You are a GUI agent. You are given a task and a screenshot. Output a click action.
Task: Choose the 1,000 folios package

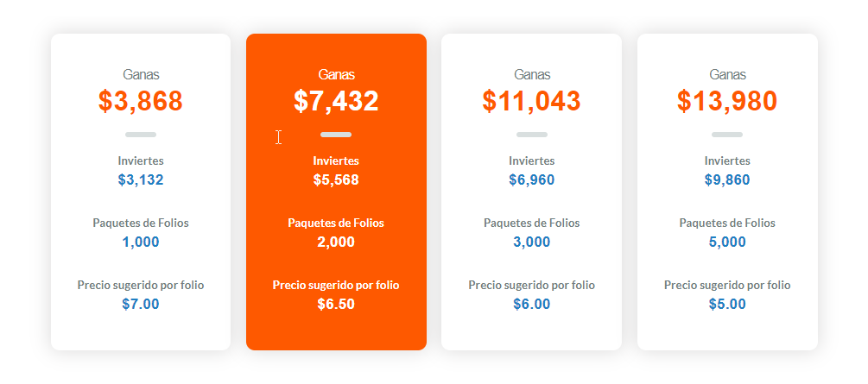pos(141,242)
